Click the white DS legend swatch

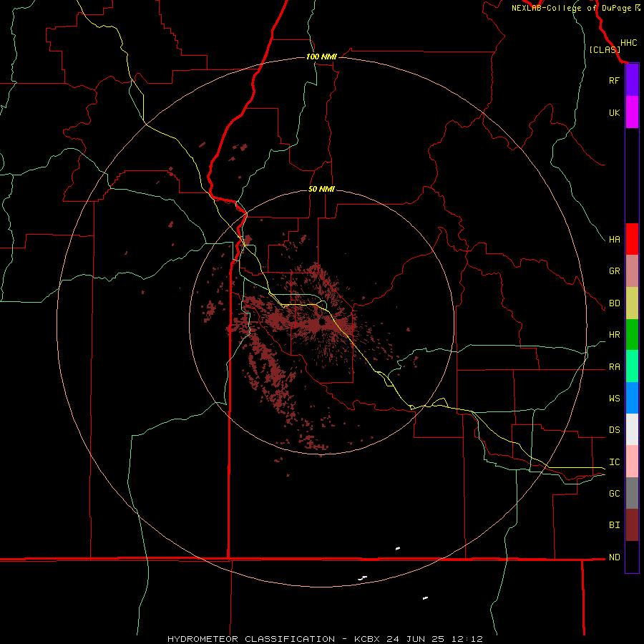[632, 429]
